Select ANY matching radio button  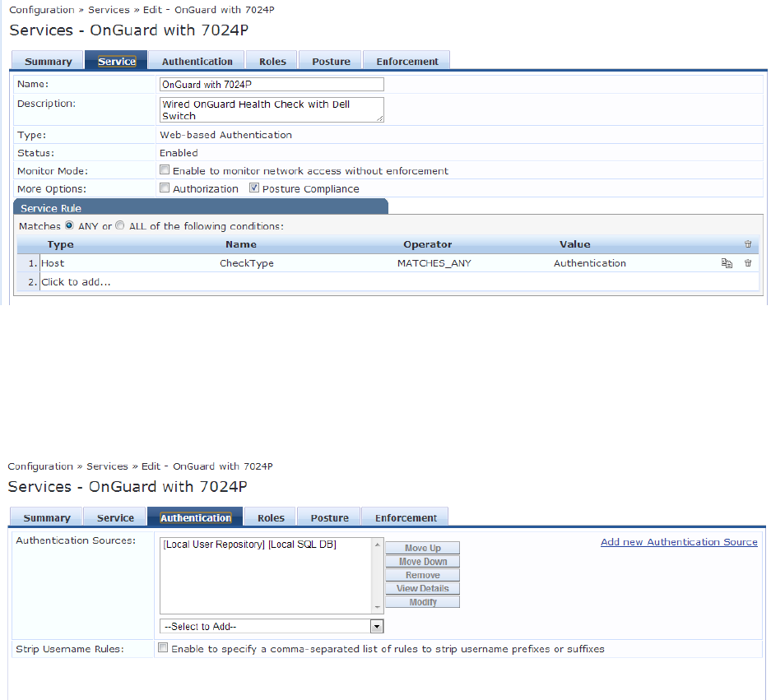click(69, 225)
